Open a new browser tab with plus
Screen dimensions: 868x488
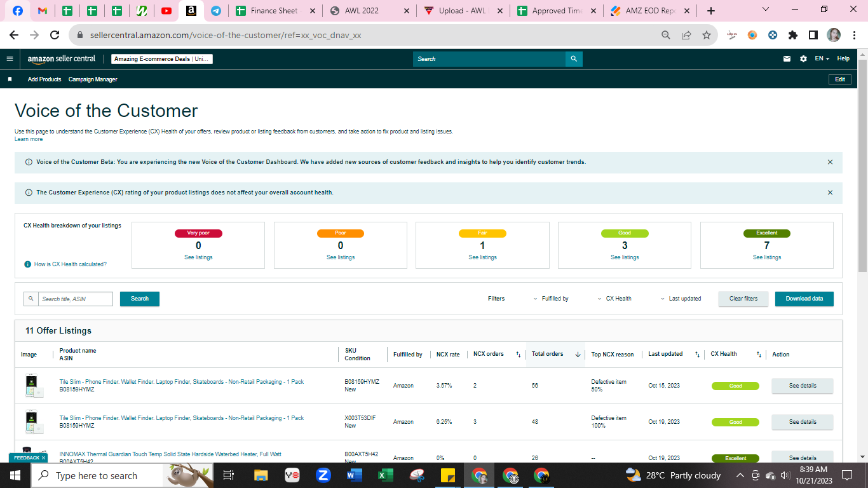(x=711, y=10)
